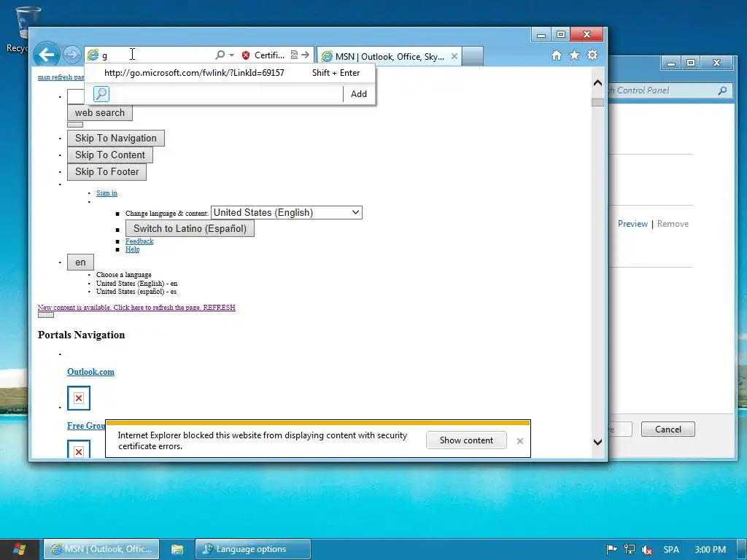Click the page scroll down arrow

[598, 442]
